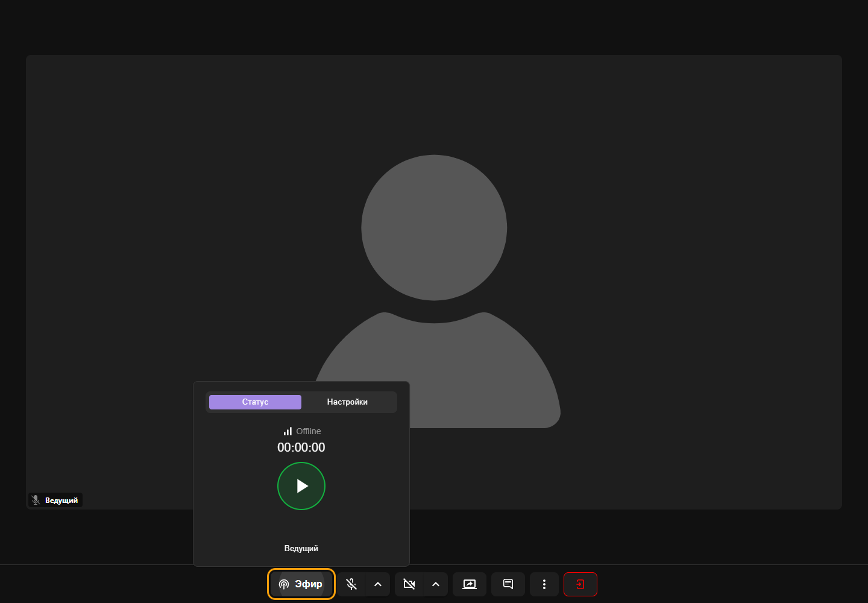Start screen sharing
This screenshot has height=603, width=868.
[x=470, y=584]
